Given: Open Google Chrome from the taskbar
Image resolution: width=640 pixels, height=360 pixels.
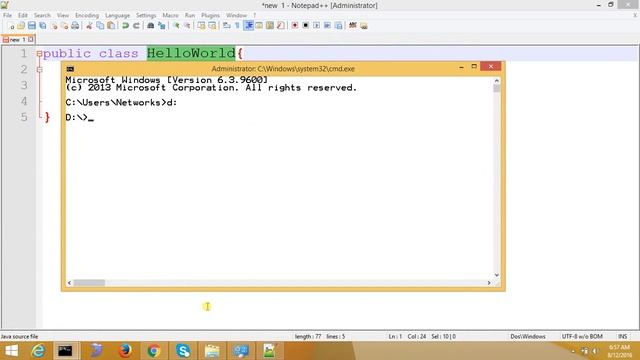Looking at the screenshot, I should point(154,351).
